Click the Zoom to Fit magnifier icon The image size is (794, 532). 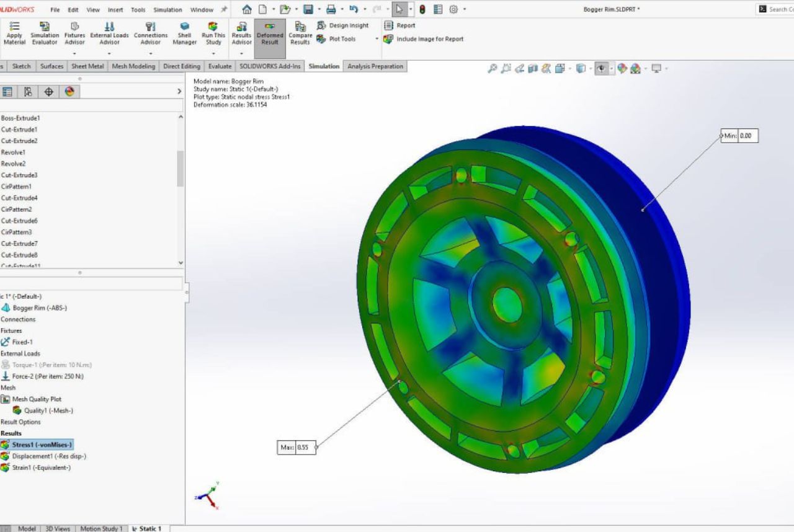[493, 69]
